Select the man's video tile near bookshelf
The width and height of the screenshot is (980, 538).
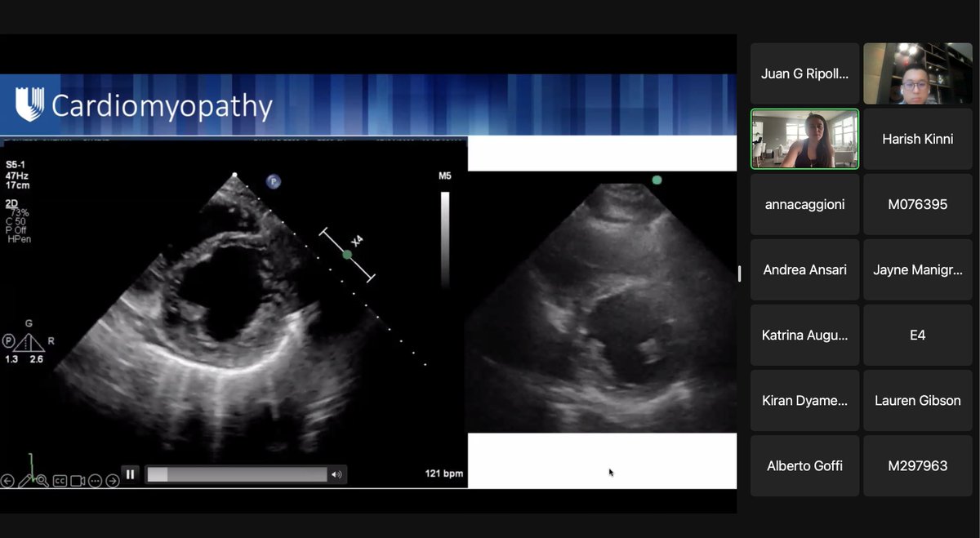(x=918, y=73)
